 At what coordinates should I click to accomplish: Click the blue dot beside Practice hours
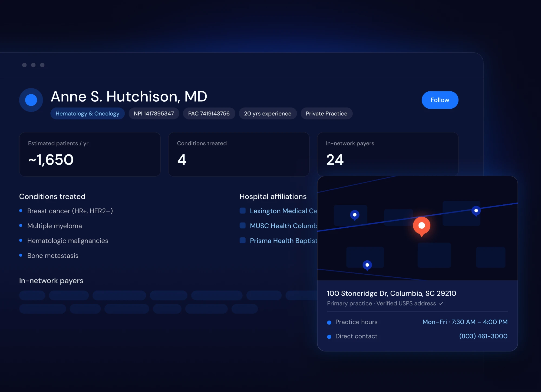pyautogui.click(x=329, y=323)
